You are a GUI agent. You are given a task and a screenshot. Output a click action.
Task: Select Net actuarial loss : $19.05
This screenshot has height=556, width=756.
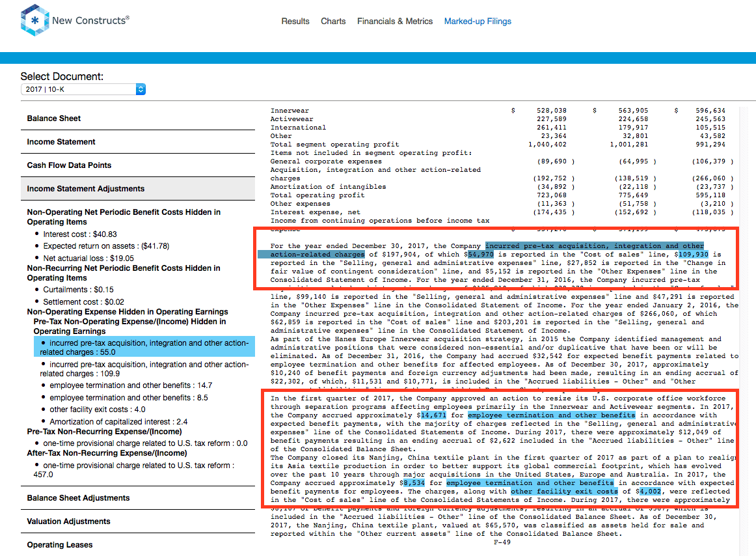point(88,258)
